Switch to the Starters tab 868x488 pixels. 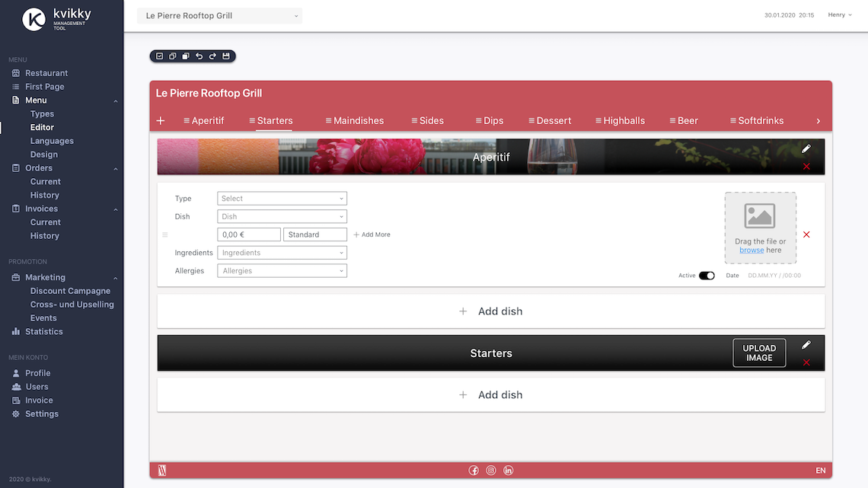[x=271, y=120]
